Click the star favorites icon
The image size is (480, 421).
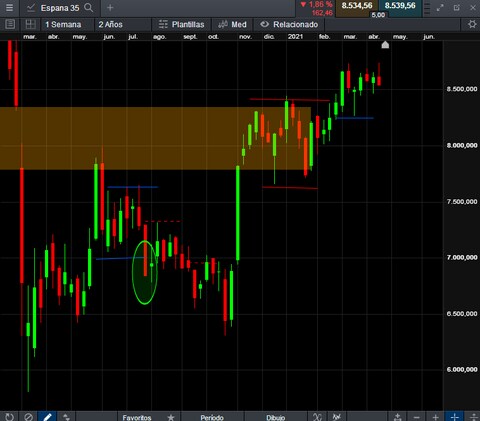coord(171,417)
